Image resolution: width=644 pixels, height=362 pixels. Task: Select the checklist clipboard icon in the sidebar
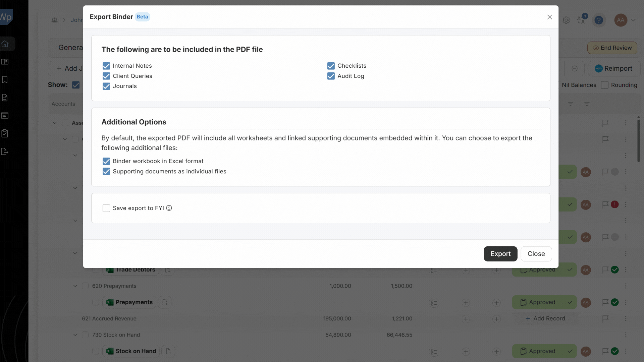click(x=5, y=133)
